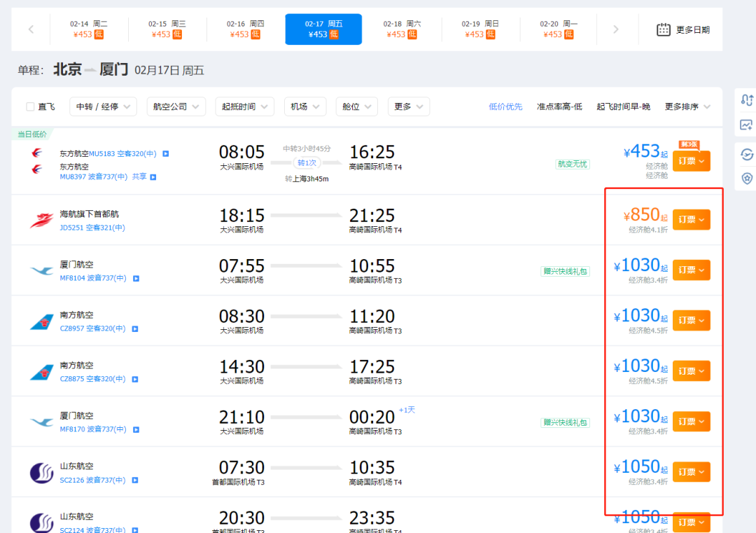The image size is (756, 533).
Task: Click the 航变无忧 tag
Action: click(573, 164)
